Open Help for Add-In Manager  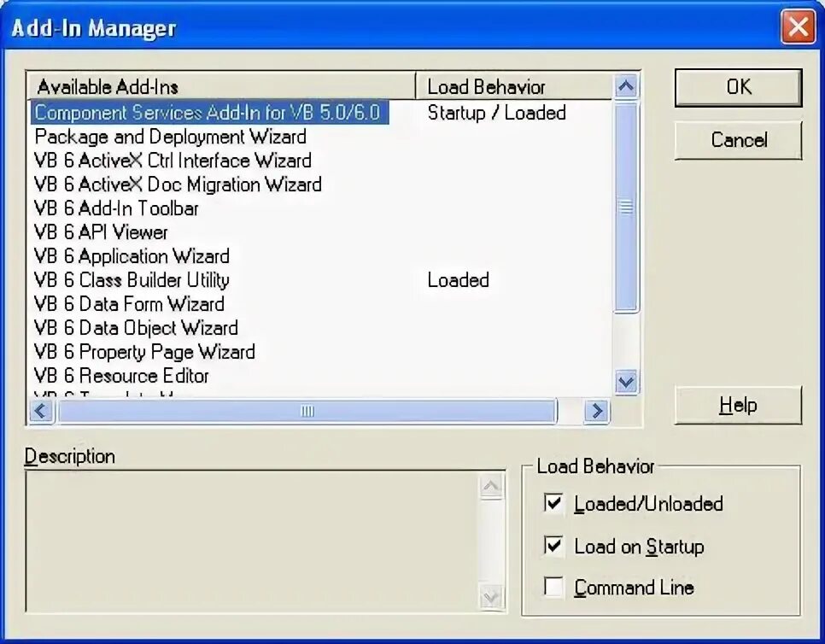(738, 405)
